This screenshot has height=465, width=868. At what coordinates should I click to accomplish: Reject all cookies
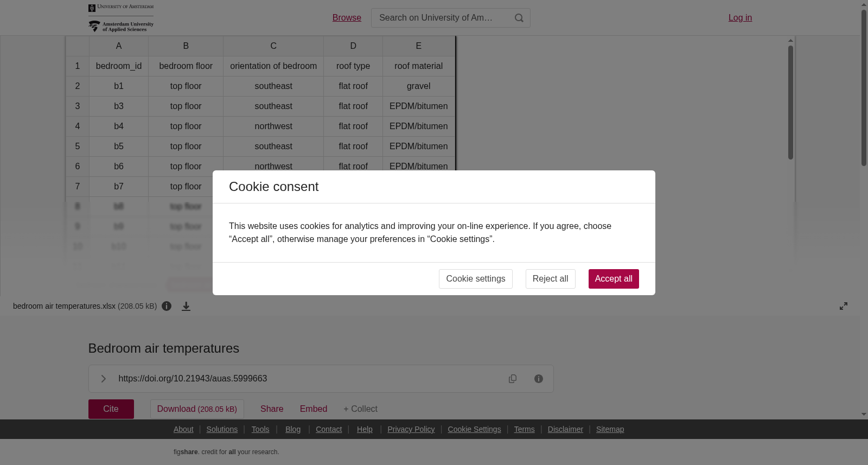[x=550, y=279]
